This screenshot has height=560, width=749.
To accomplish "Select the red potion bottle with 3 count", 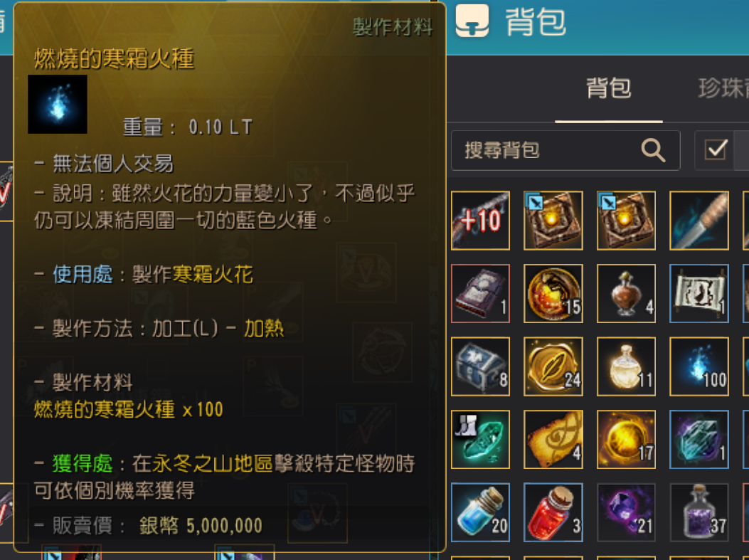I will (553, 512).
